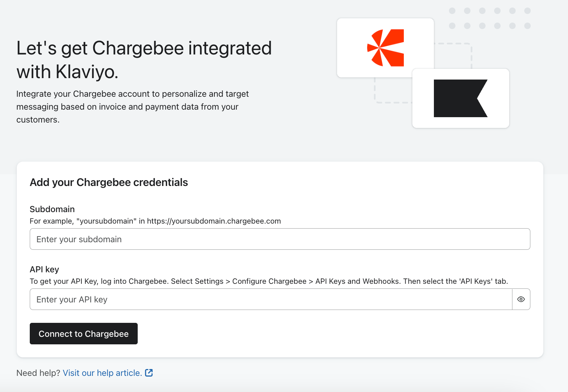Show the API key with eye icon
Viewport: 568px width, 392px height.
click(x=521, y=299)
